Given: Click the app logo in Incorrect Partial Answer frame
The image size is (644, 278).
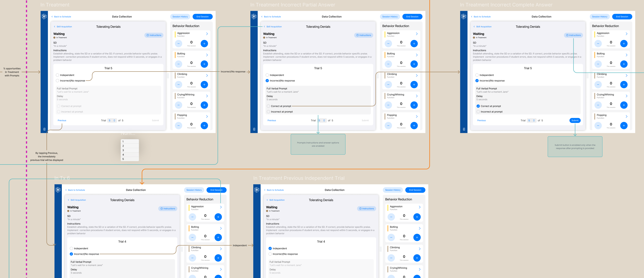Looking at the screenshot, I should click(254, 17).
